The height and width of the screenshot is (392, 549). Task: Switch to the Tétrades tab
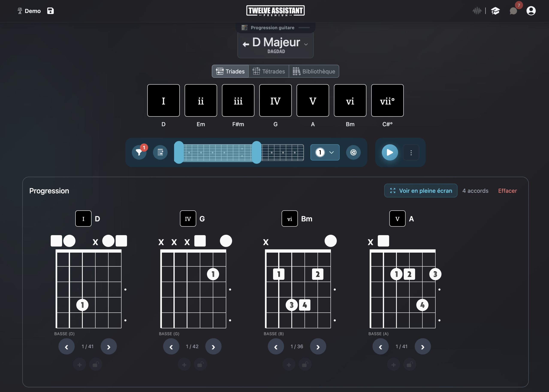tap(268, 71)
